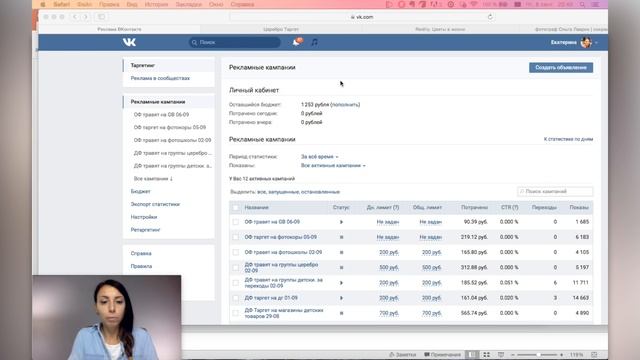The width and height of the screenshot is (640, 360).
Task: Check the box for ДФ Таргет на магазины детских товаров
Action: [236, 313]
